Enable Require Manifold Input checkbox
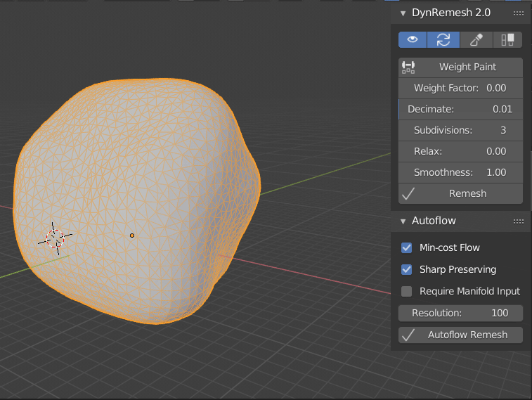Image resolution: width=532 pixels, height=400 pixels. coord(406,291)
